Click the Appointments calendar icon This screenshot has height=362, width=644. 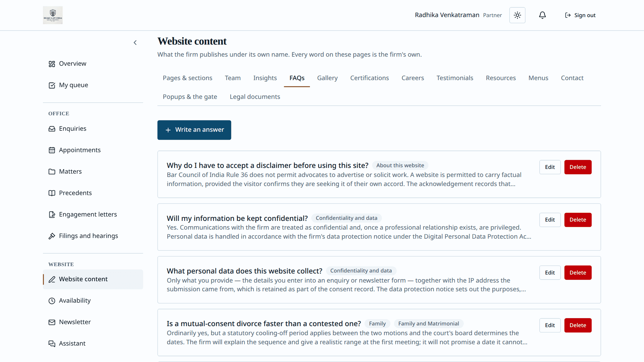52,150
